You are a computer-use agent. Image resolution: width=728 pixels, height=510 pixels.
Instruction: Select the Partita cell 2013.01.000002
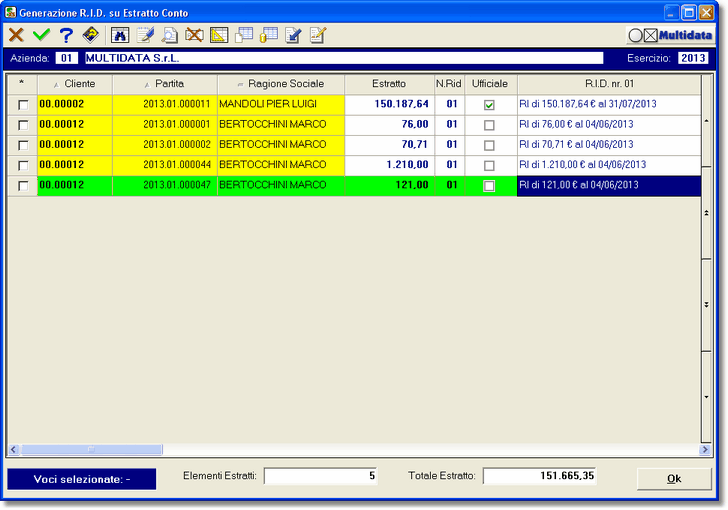(165, 144)
